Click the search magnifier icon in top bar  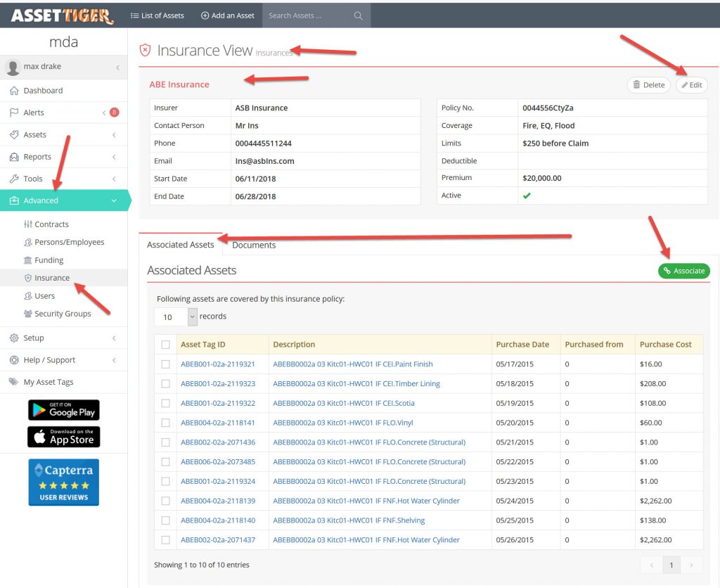358,15
